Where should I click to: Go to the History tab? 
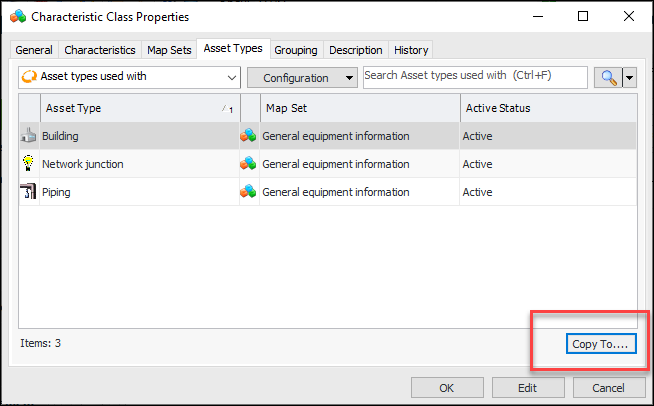click(x=411, y=50)
